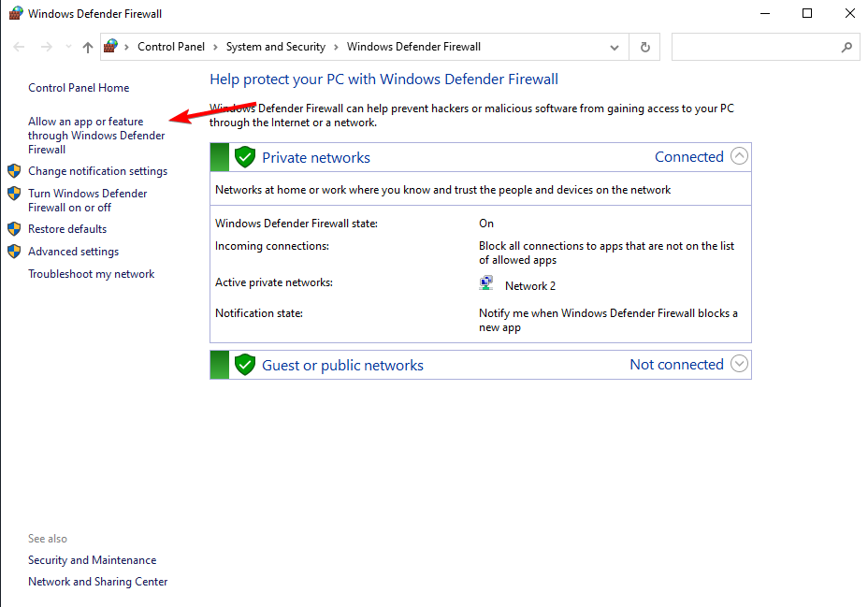Open Control Panel breadcrumb
This screenshot has width=868, height=607.
[171, 47]
